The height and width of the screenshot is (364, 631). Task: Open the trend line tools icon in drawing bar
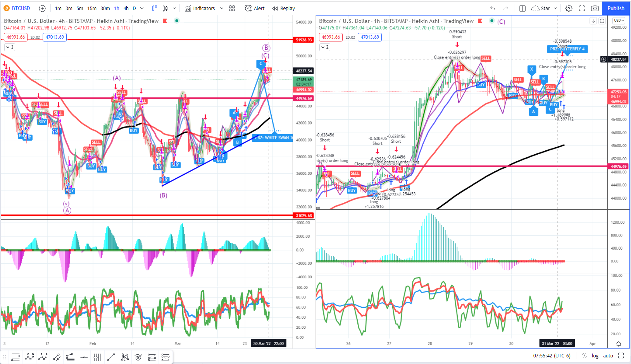[16, 357]
